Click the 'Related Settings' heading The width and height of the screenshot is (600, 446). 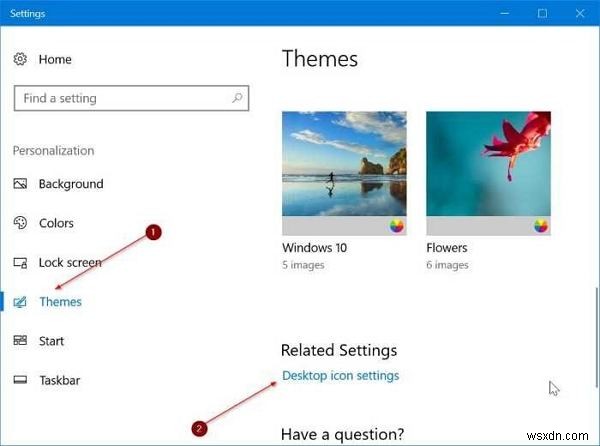coord(339,350)
